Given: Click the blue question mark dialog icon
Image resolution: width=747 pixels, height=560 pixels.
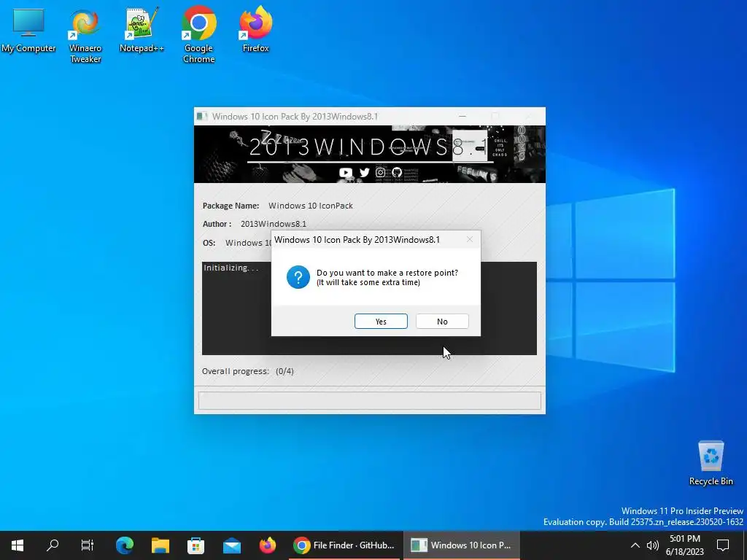Looking at the screenshot, I should click(x=298, y=276).
